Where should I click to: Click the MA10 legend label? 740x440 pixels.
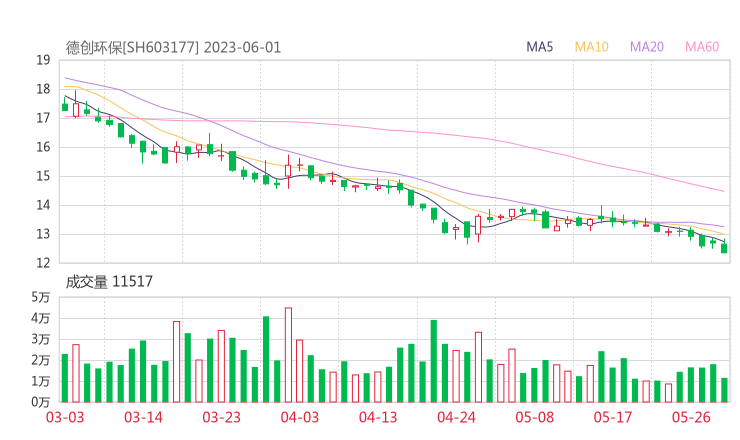point(591,47)
